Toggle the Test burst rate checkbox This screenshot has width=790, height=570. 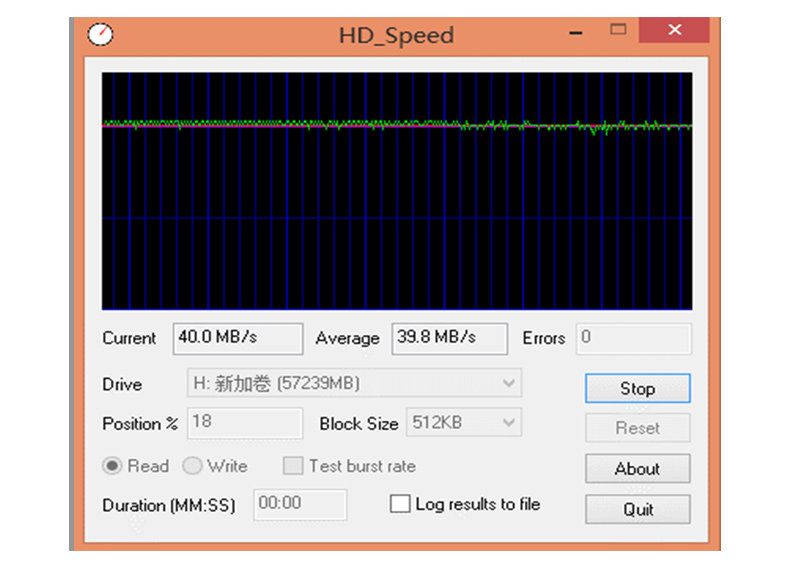pos(293,466)
